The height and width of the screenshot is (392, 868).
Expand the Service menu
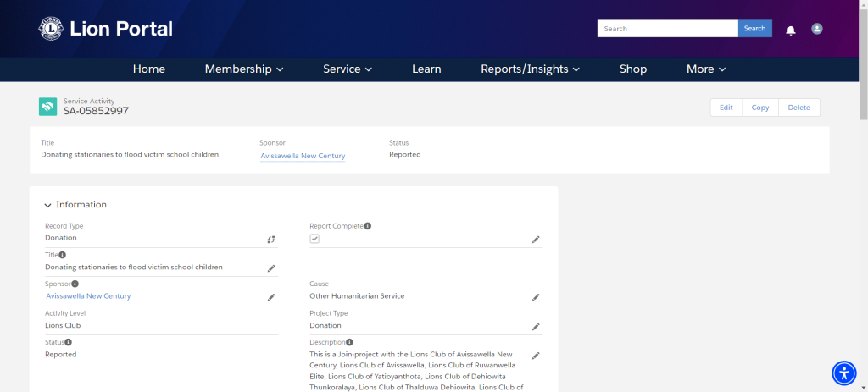[x=348, y=69]
